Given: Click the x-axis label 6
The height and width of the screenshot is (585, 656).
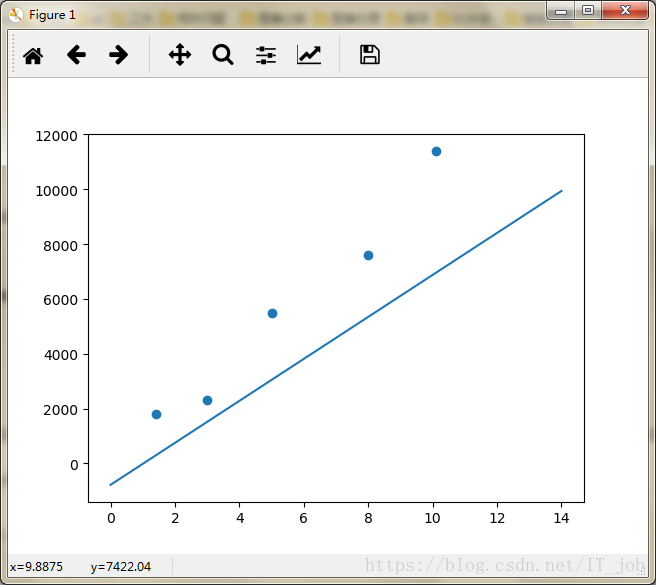Looking at the screenshot, I should pos(304,518).
